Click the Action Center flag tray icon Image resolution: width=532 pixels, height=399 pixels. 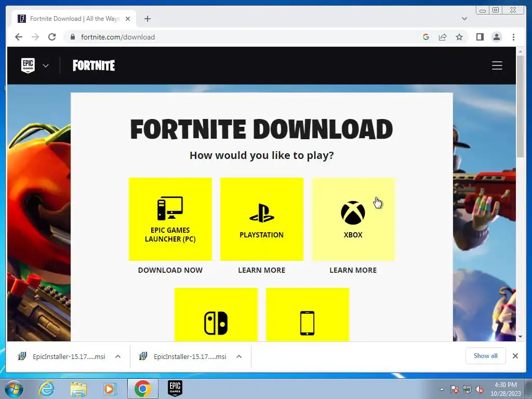[455, 389]
